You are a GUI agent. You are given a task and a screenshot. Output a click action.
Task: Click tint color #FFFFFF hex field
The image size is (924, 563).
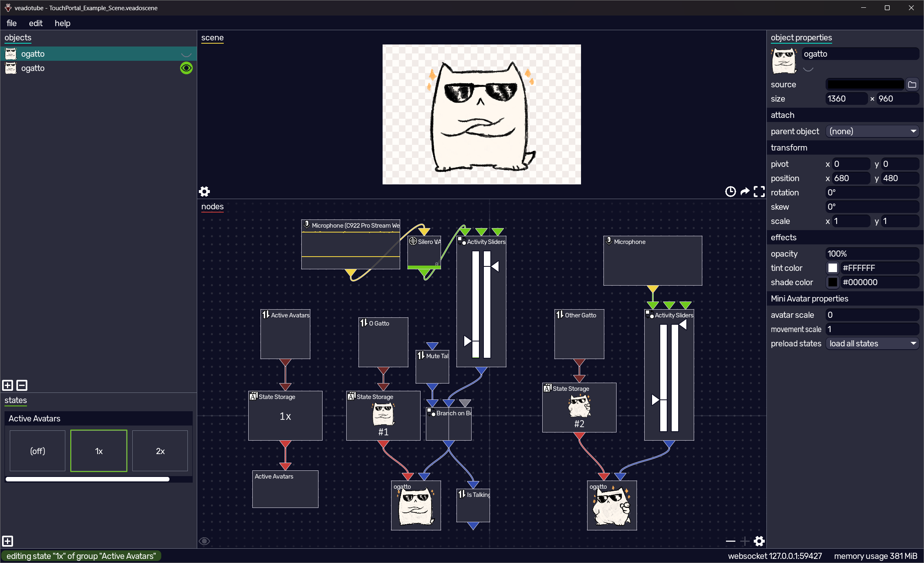click(880, 268)
